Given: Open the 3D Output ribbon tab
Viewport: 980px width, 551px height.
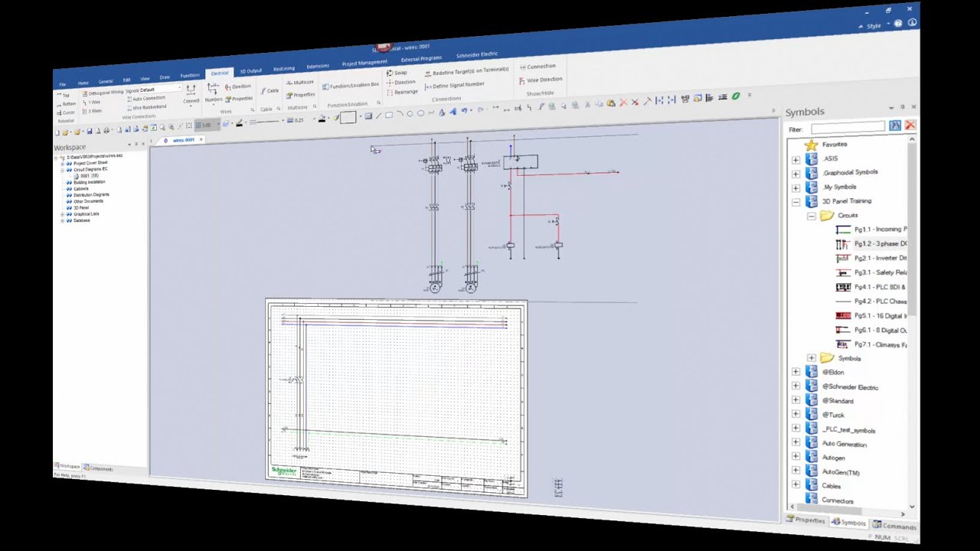Looking at the screenshot, I should 250,70.
